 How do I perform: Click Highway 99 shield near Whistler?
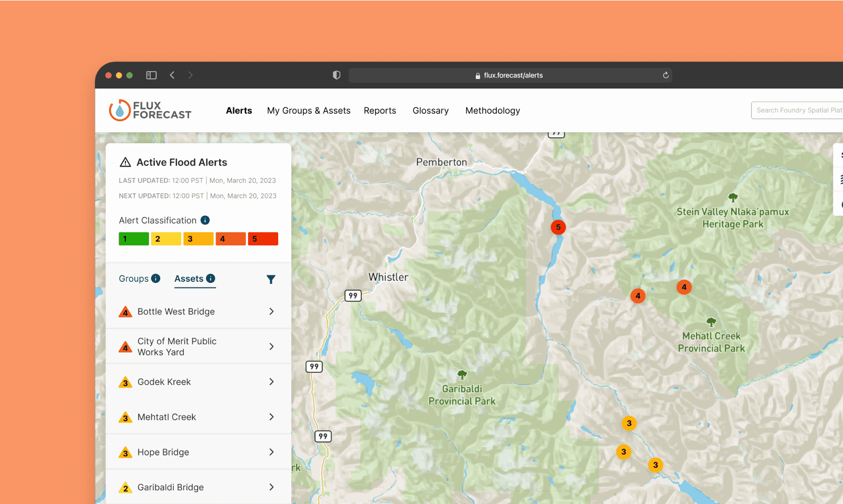pos(353,295)
